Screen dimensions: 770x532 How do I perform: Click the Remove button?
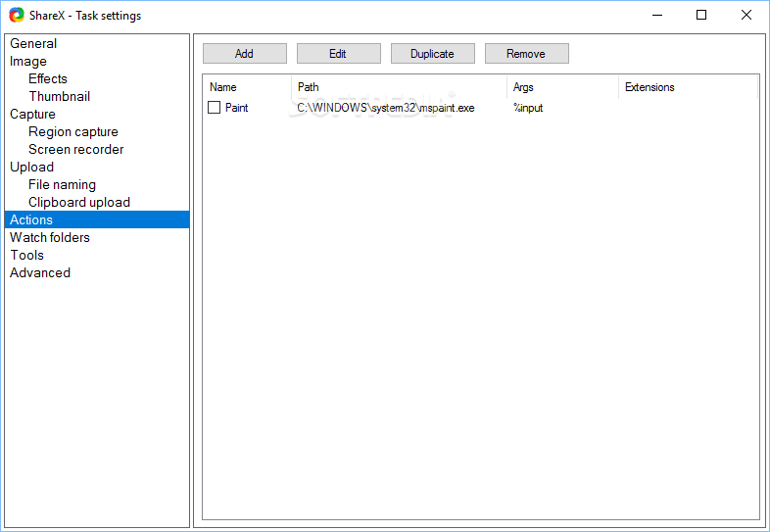[x=527, y=54]
